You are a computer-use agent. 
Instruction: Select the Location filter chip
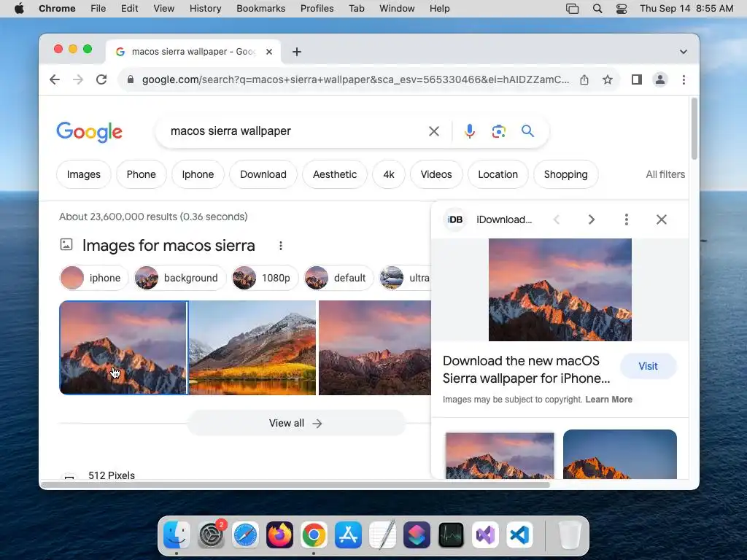tap(498, 174)
